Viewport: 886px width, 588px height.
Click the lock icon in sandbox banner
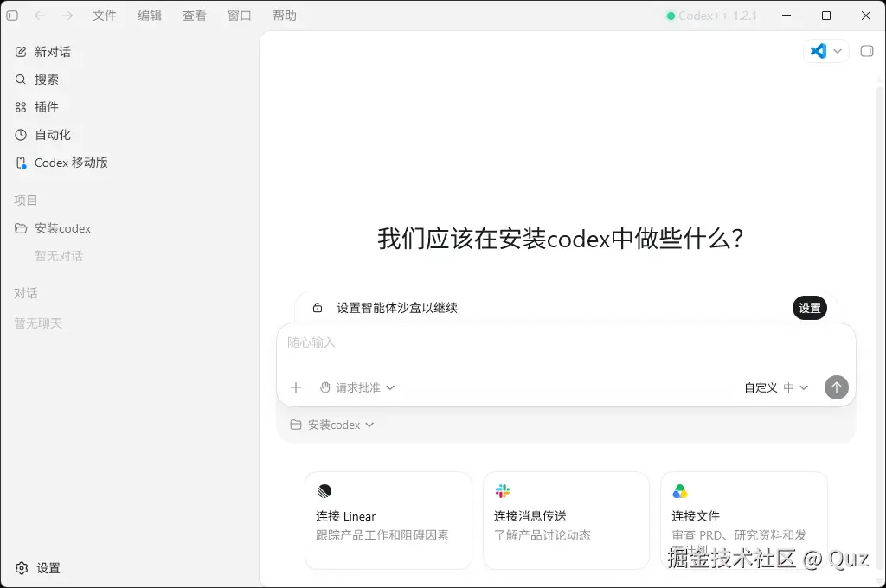(x=318, y=308)
